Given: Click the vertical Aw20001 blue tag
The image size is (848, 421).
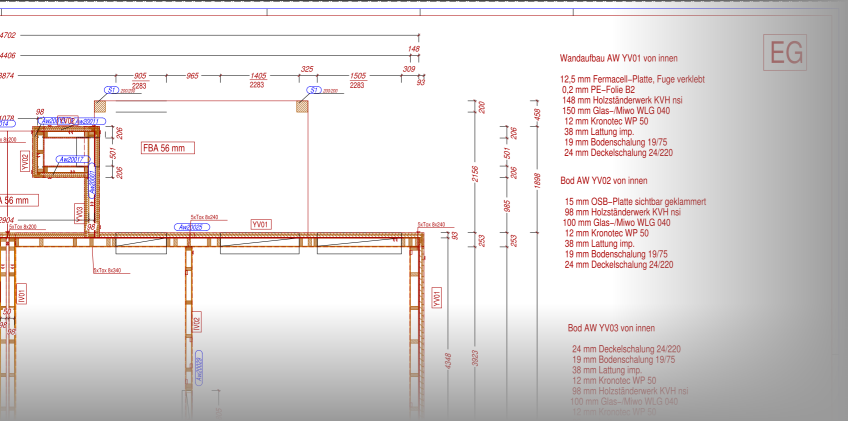Looking at the screenshot, I should [x=91, y=180].
